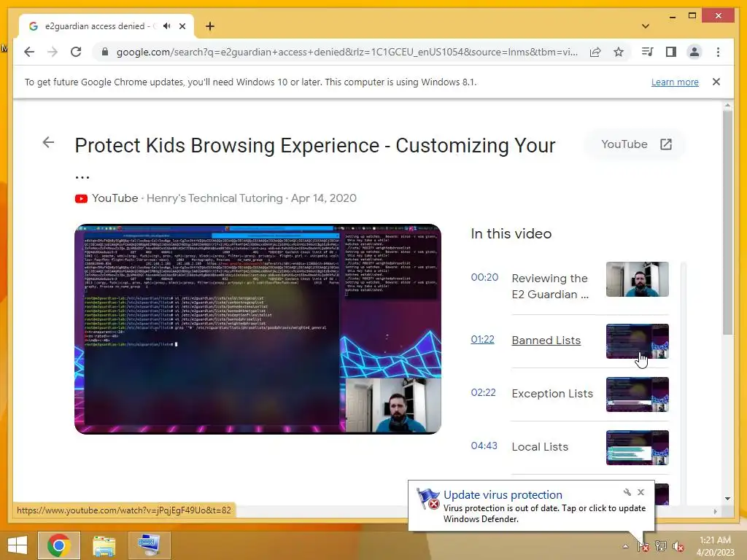
Task: Click the scrollbar up arrow
Action: tap(727, 105)
